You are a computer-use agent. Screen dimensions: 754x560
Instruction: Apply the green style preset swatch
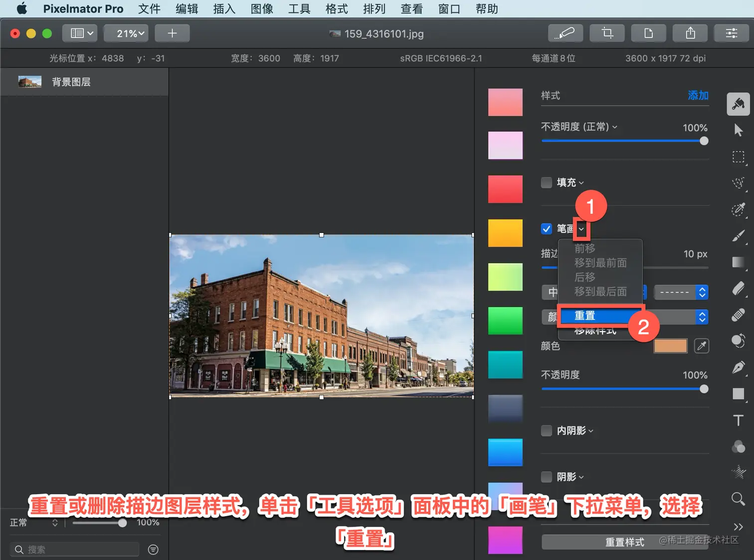(x=505, y=321)
